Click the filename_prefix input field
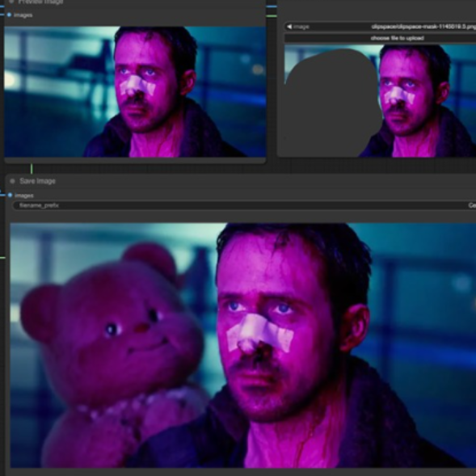476x476 pixels. (x=244, y=205)
